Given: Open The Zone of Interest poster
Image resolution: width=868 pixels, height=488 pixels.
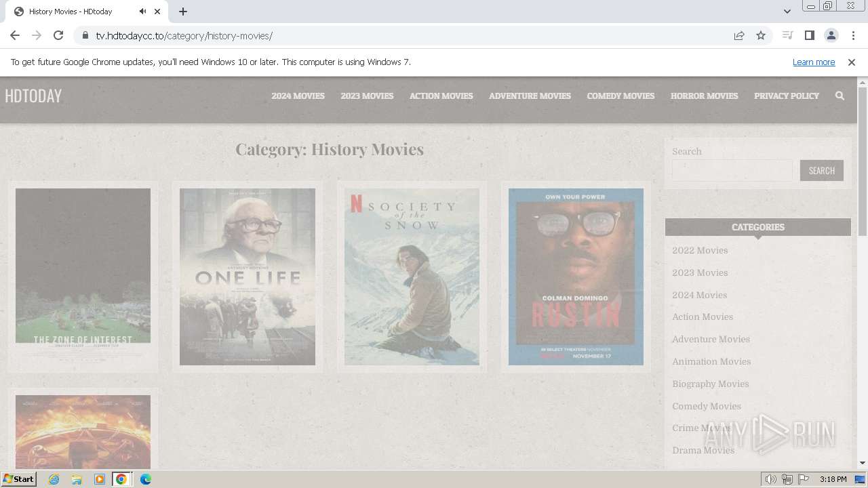Looking at the screenshot, I should pyautogui.click(x=83, y=277).
